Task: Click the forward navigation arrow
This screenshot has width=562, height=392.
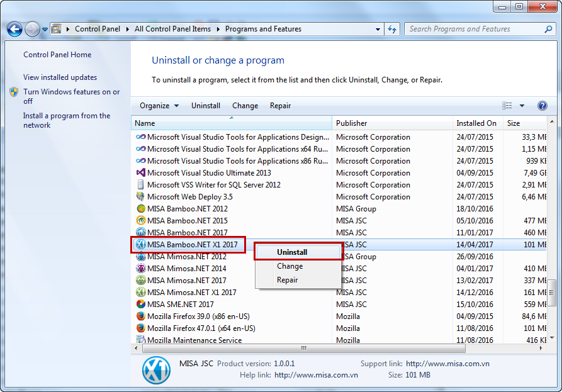Action: [x=32, y=30]
